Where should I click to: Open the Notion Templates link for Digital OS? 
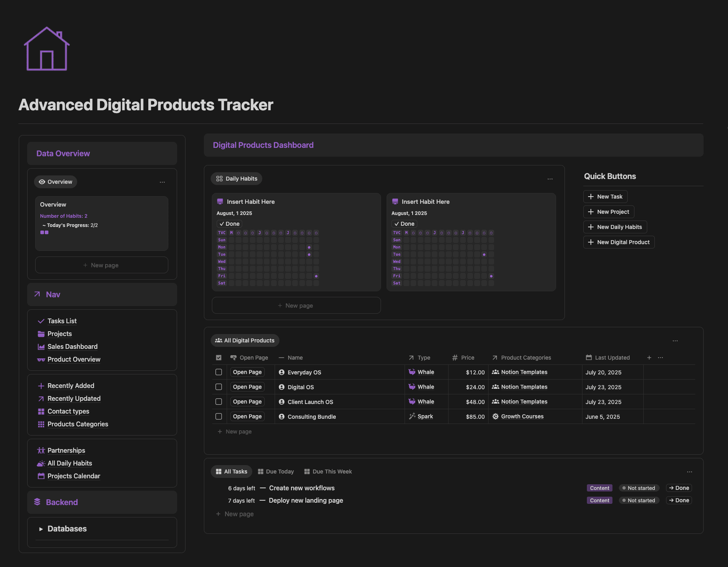pos(524,387)
